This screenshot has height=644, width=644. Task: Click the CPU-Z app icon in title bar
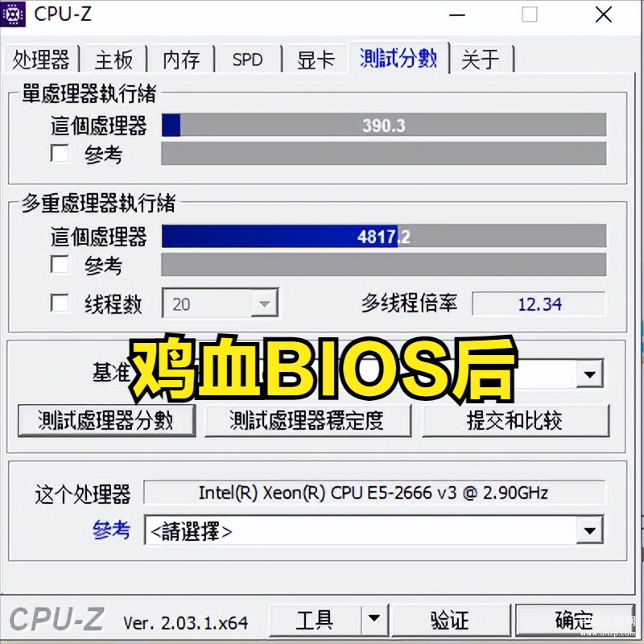pyautogui.click(x=12, y=14)
